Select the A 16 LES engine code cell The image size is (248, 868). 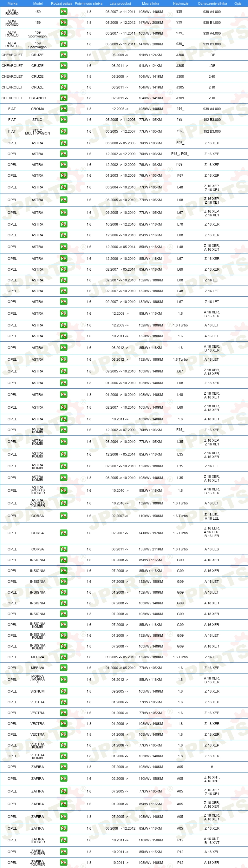coord(212,549)
